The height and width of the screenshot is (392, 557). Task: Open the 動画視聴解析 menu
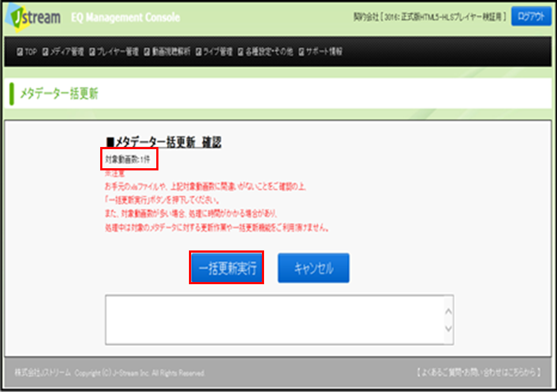point(170,52)
